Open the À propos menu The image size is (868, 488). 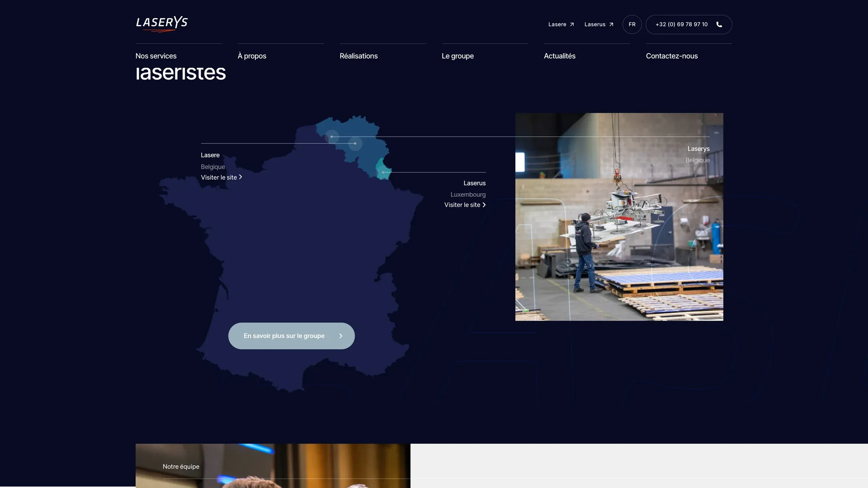252,56
